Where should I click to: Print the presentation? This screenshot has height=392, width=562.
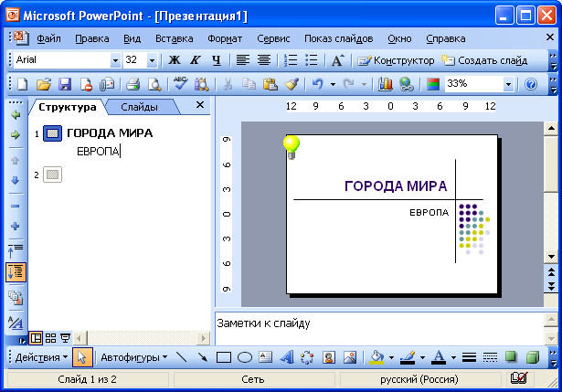[x=133, y=85]
